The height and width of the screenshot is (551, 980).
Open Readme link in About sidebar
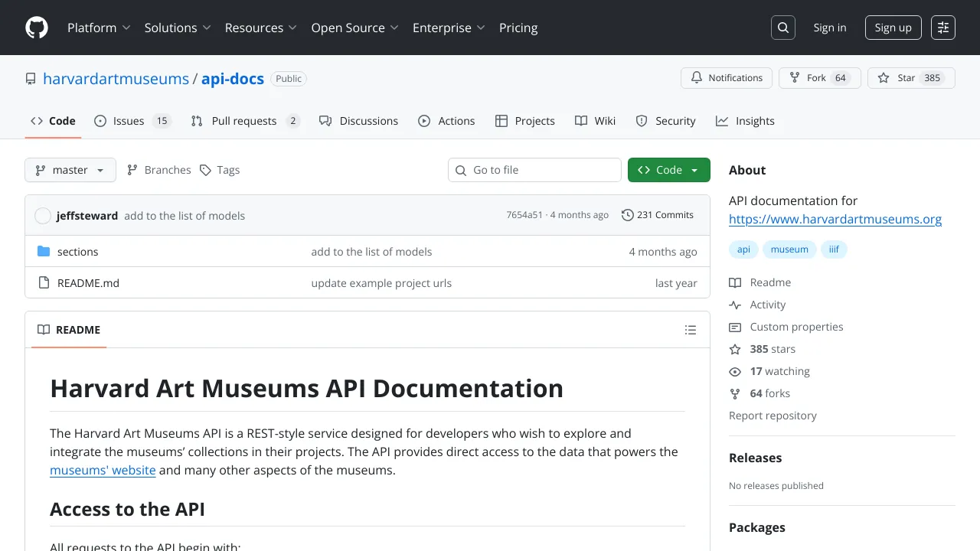(x=760, y=282)
